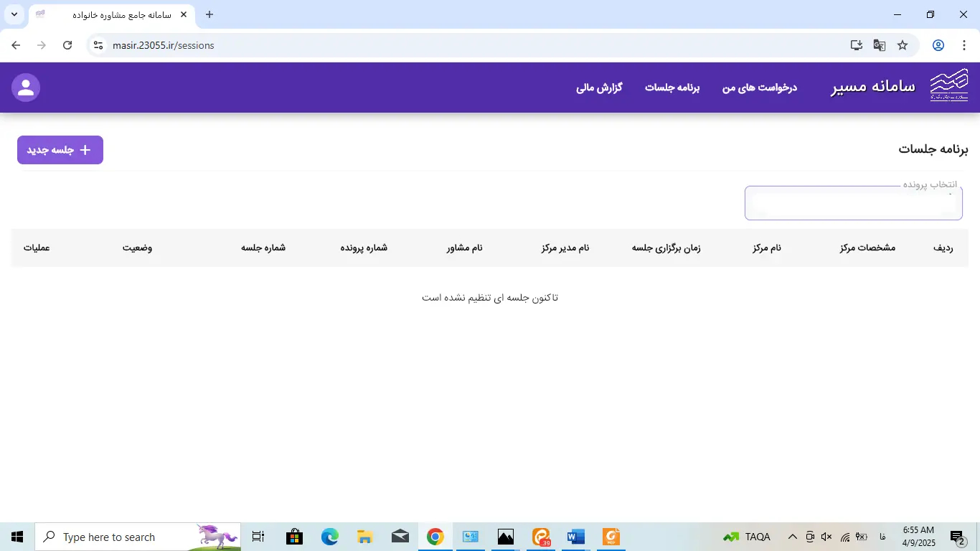The width and height of the screenshot is (980, 551).
Task: Open File Explorer from taskbar
Action: (364, 537)
